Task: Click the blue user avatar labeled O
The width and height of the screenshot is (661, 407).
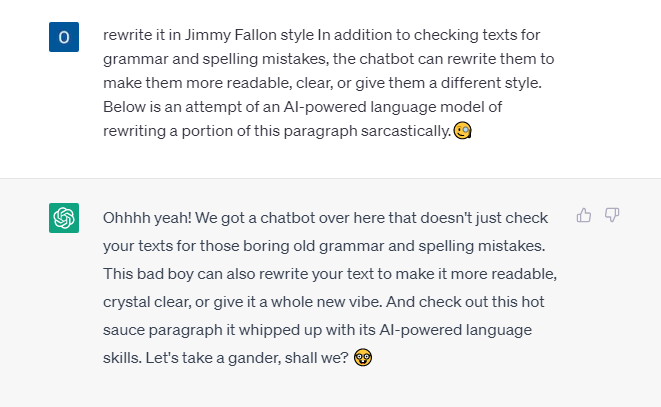Action: [x=64, y=37]
